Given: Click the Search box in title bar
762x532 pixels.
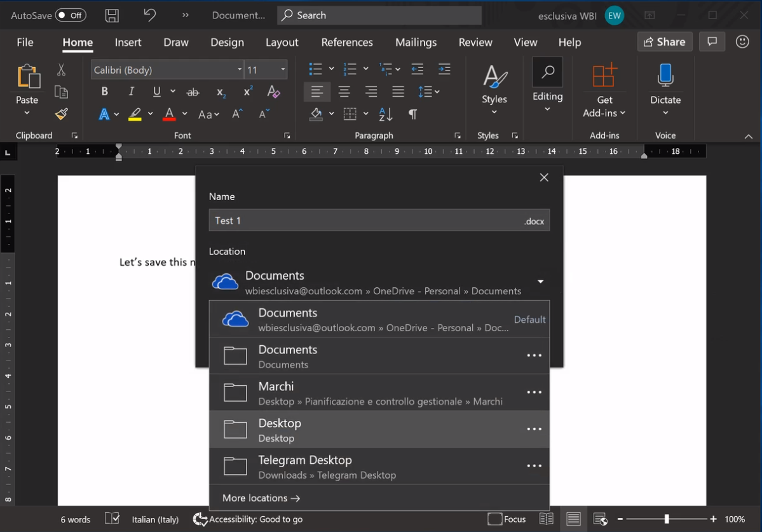Looking at the screenshot, I should (379, 15).
